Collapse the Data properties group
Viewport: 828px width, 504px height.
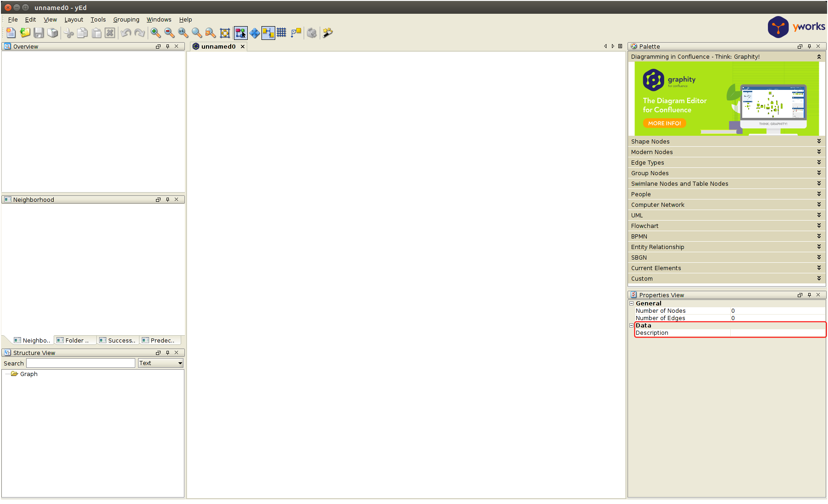click(x=631, y=325)
